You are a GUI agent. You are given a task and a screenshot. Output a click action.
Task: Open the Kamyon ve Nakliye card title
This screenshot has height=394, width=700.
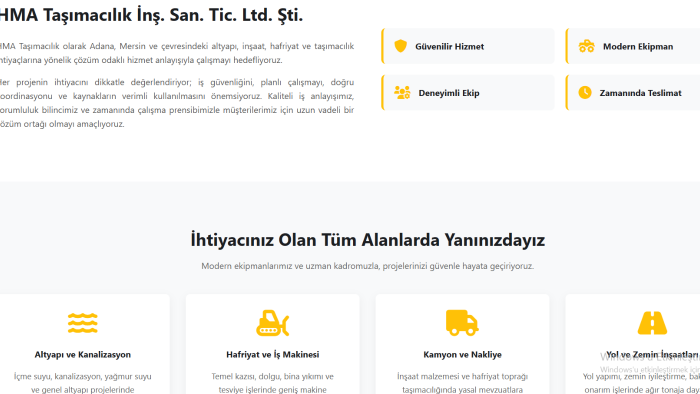[x=462, y=355]
